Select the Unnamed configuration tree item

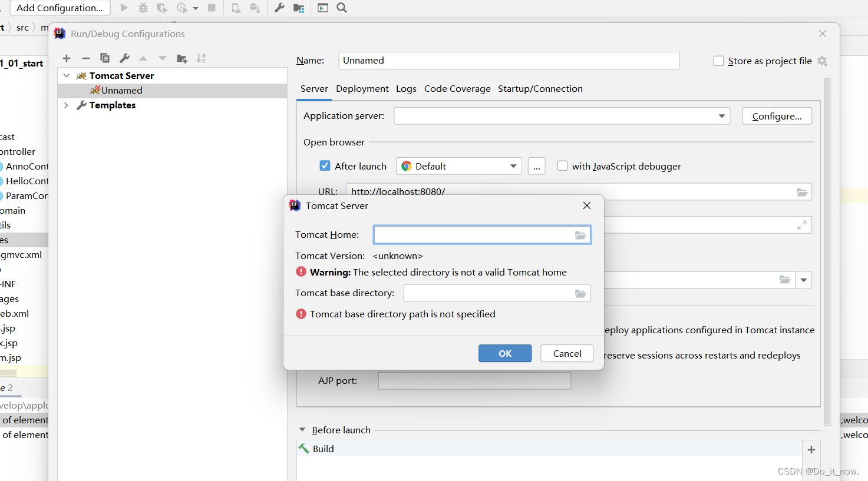[172, 90]
